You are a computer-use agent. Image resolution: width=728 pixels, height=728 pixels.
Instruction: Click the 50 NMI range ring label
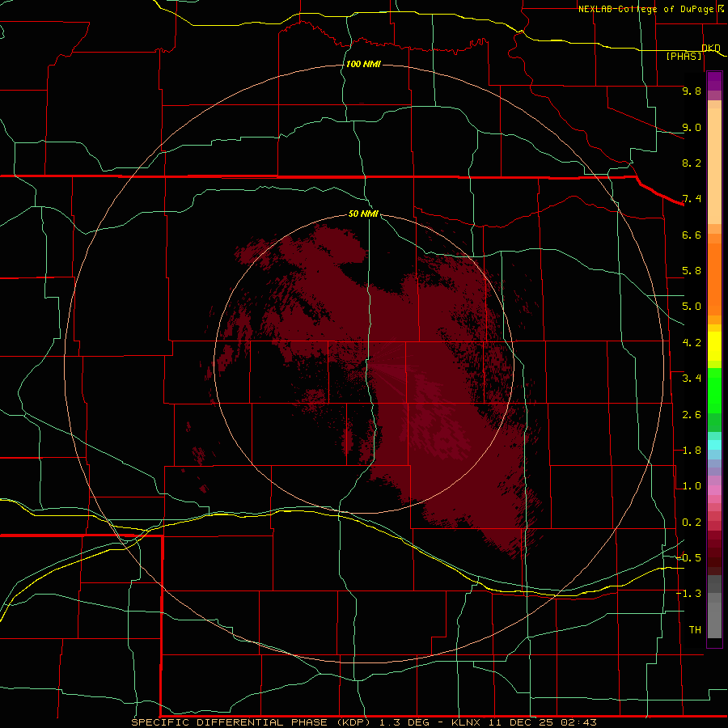coord(363,214)
